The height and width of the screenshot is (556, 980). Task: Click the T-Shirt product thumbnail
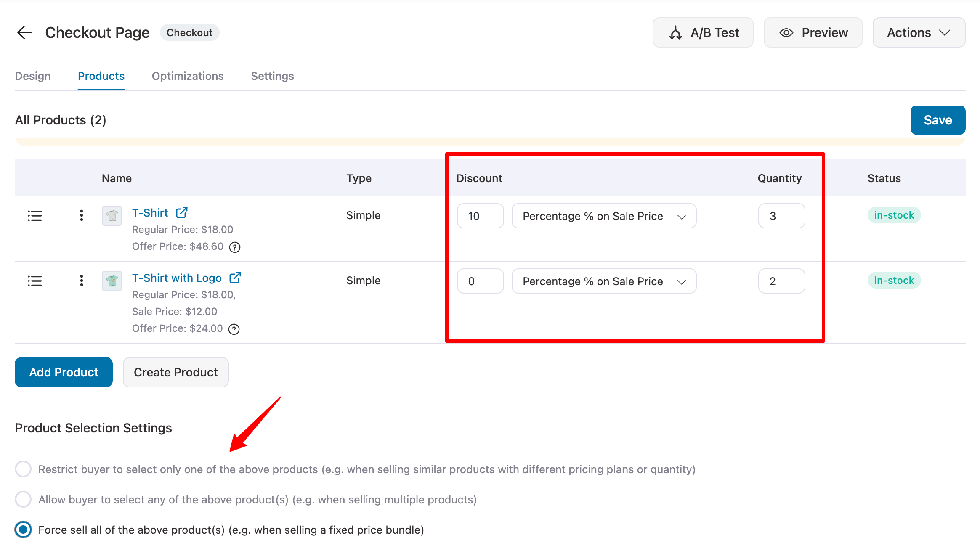(x=112, y=216)
